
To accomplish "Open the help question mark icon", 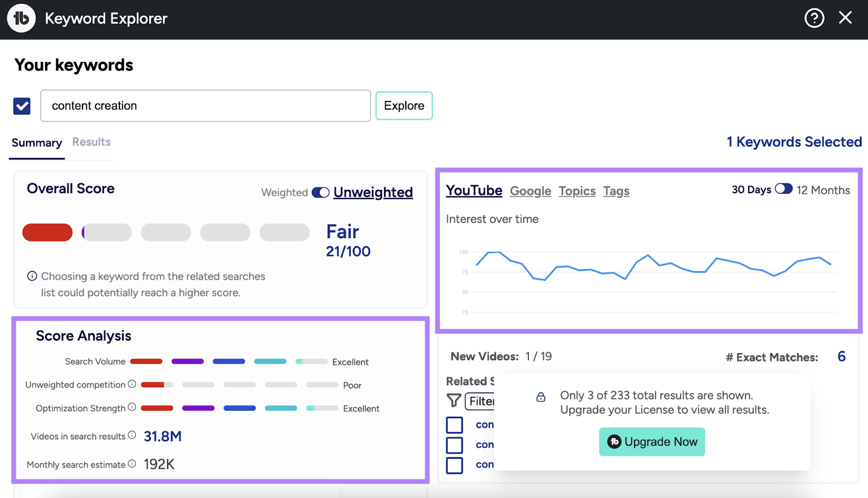I will (x=814, y=18).
